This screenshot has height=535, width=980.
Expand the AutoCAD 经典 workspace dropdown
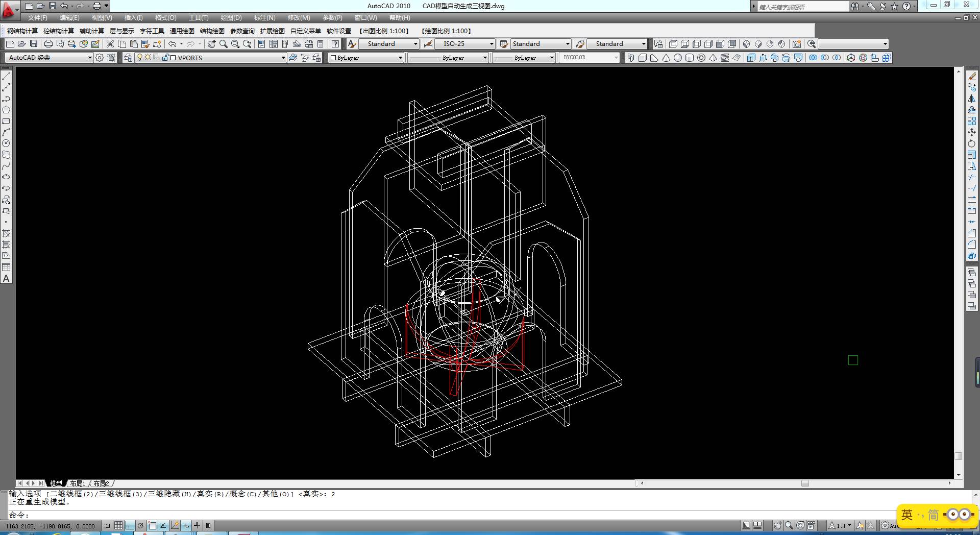pos(50,58)
